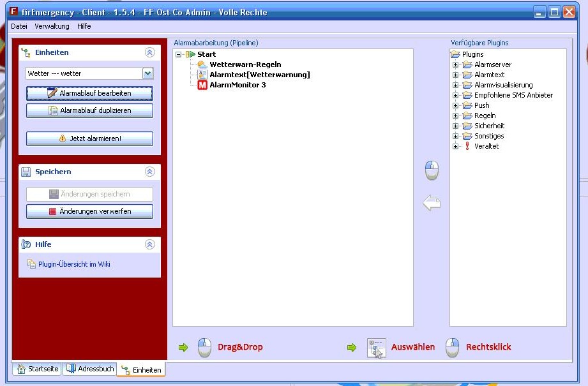
Task: Switch to the Adressbuch tab
Action: click(89, 369)
